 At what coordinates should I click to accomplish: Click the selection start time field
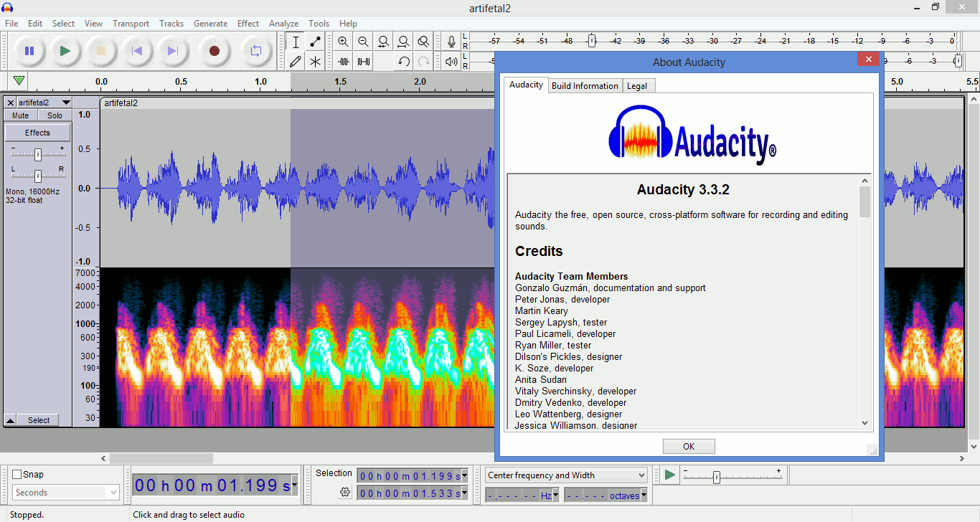coord(409,476)
